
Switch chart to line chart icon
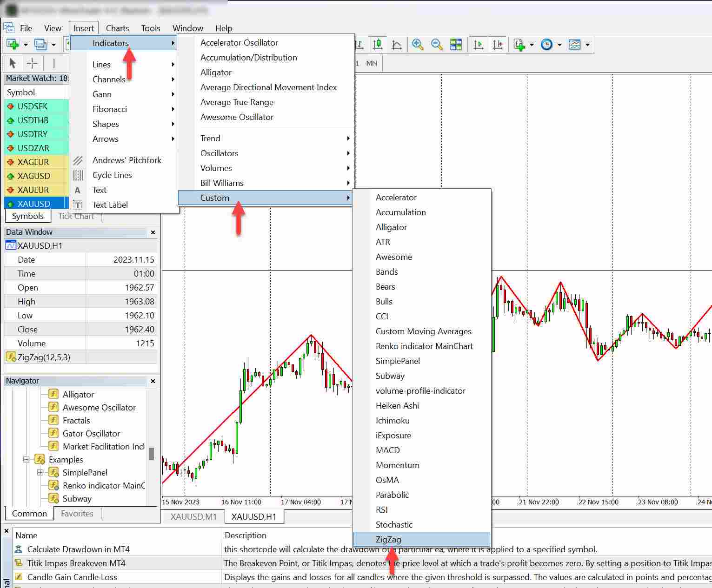[397, 45]
